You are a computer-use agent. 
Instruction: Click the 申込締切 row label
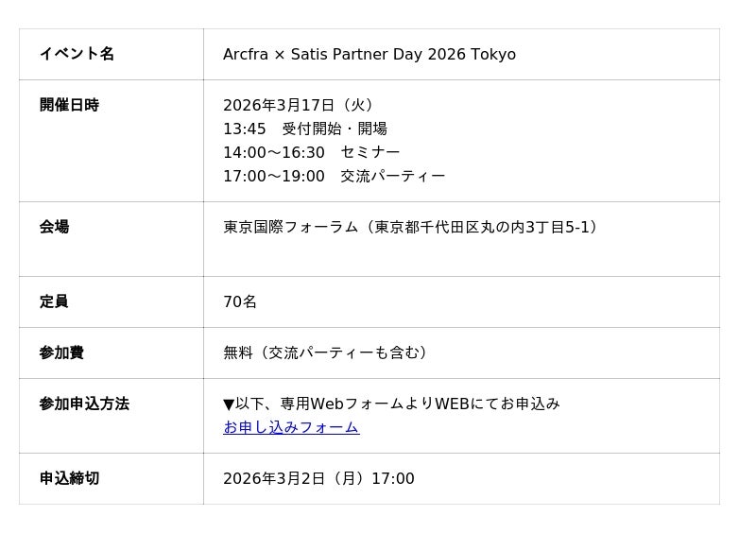(x=69, y=478)
